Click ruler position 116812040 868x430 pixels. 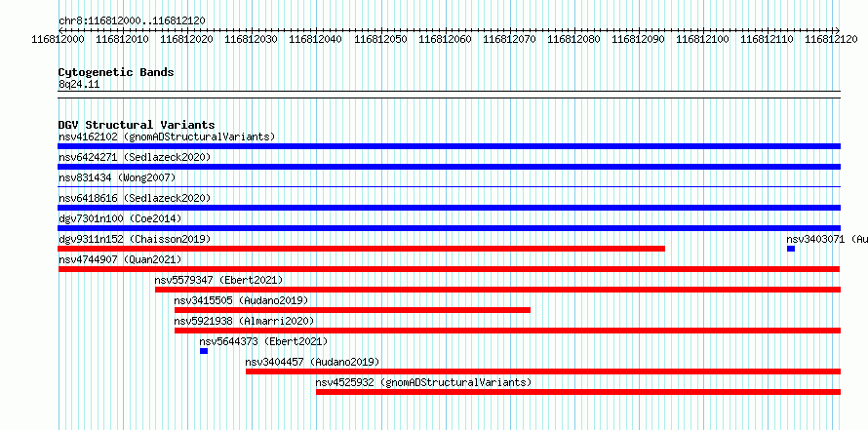316,39
